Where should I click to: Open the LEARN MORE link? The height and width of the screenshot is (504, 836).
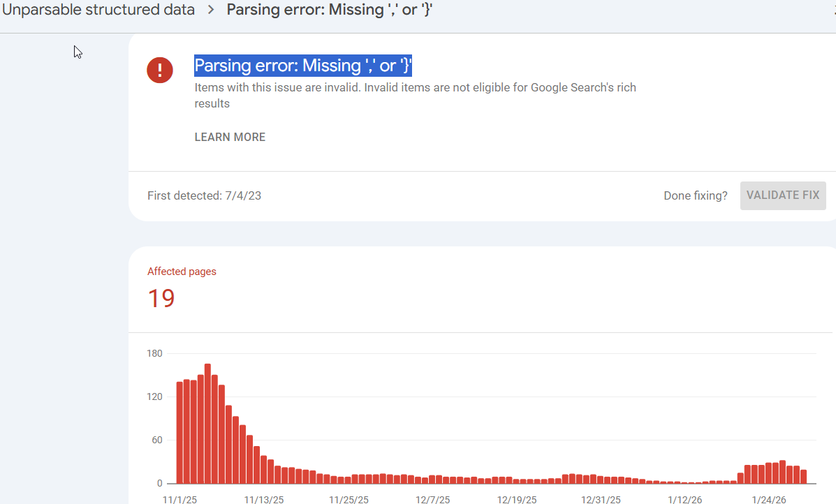(x=230, y=137)
